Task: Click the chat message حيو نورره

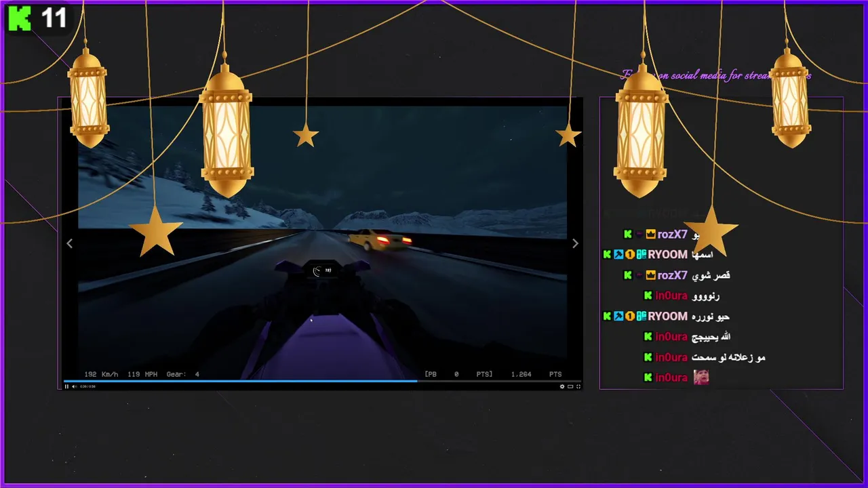Action: [711, 317]
